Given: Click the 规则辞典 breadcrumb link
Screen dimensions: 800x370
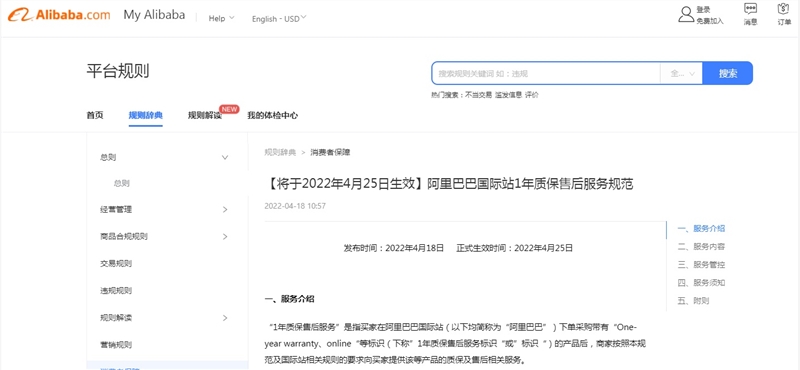Looking at the screenshot, I should 280,152.
